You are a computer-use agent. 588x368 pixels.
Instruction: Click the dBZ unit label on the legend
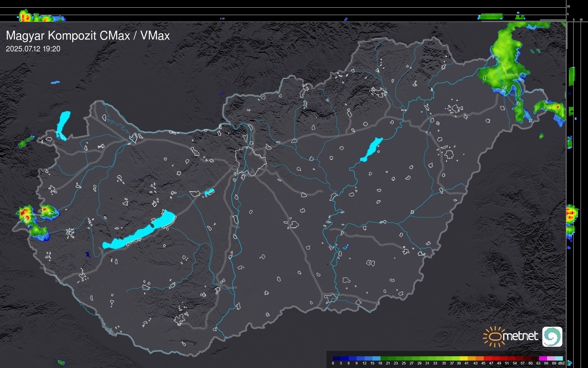point(561,363)
